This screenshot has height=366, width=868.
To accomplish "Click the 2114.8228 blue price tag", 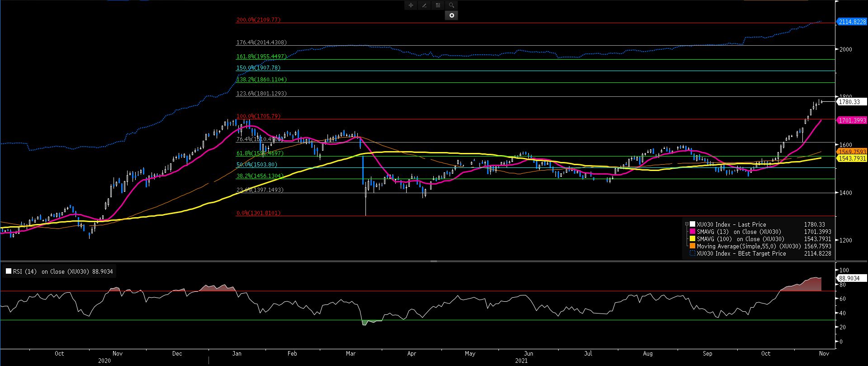I will [852, 22].
